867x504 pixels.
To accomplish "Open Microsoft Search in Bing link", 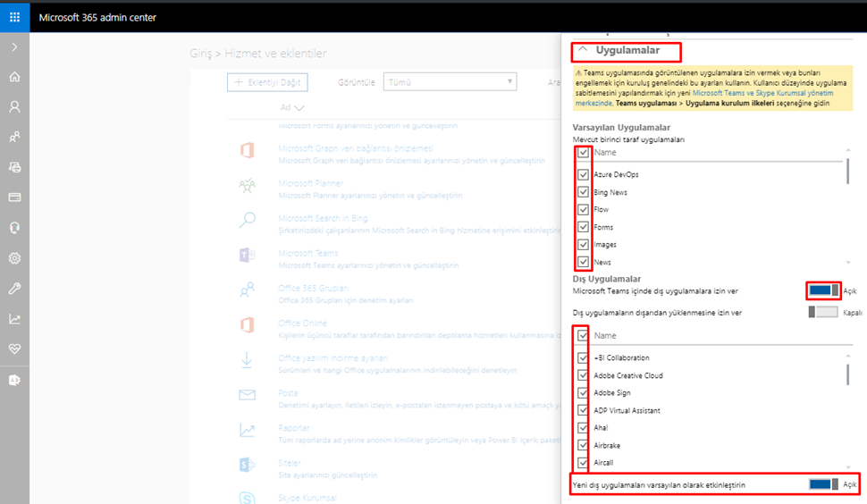I will pos(323,218).
